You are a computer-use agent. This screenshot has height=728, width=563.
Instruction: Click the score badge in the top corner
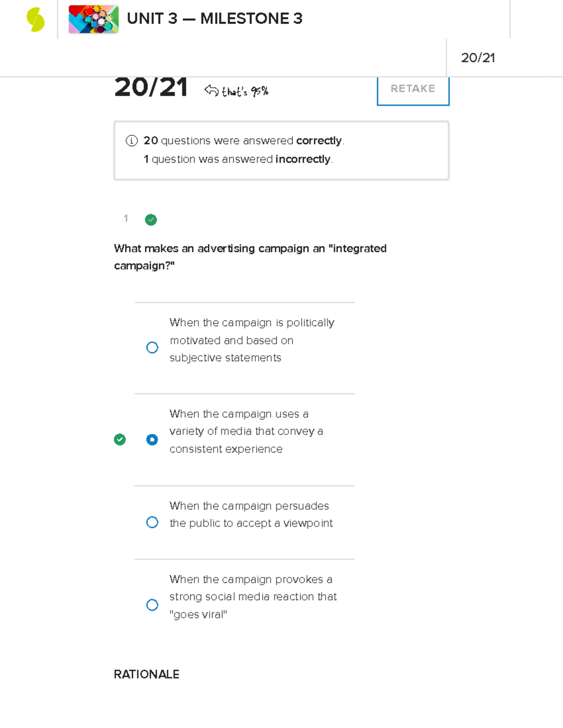[479, 58]
